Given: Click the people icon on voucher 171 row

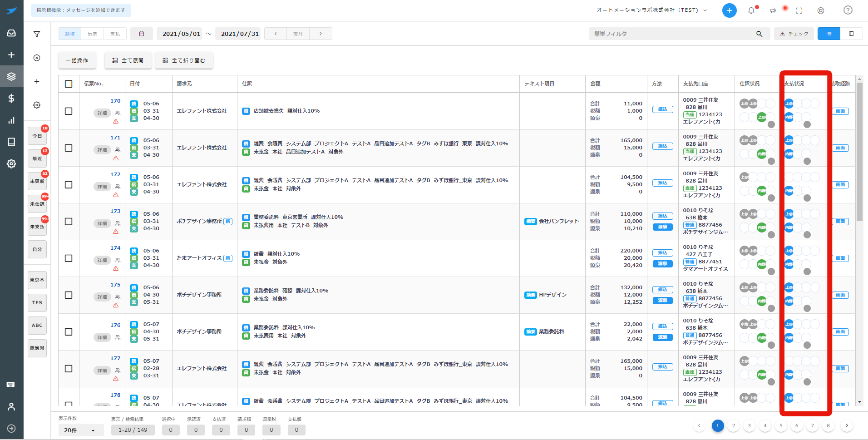Looking at the screenshot, I should (x=118, y=150).
